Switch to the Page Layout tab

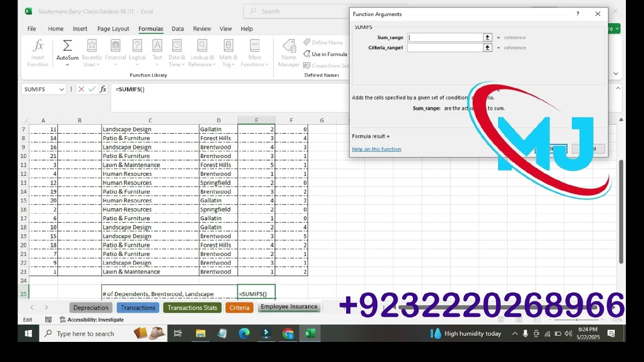coord(113,29)
